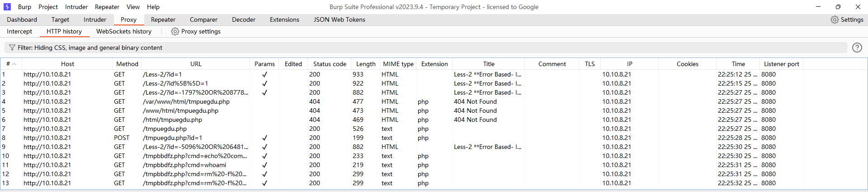Switch to the Decoder tab
Screen dimensions: 868x192
click(244, 19)
